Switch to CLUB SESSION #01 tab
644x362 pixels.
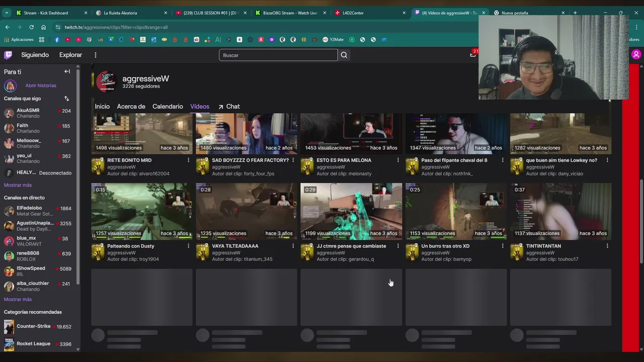coord(210,13)
